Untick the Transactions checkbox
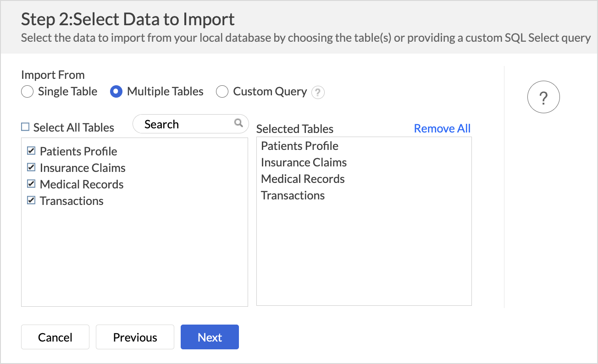This screenshot has width=598, height=364. [x=31, y=200]
